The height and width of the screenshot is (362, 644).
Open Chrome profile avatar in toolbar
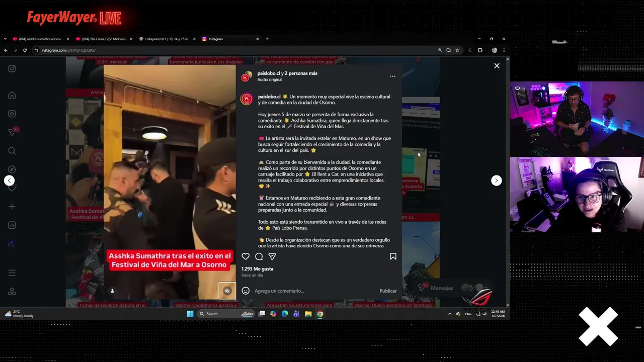[494, 50]
